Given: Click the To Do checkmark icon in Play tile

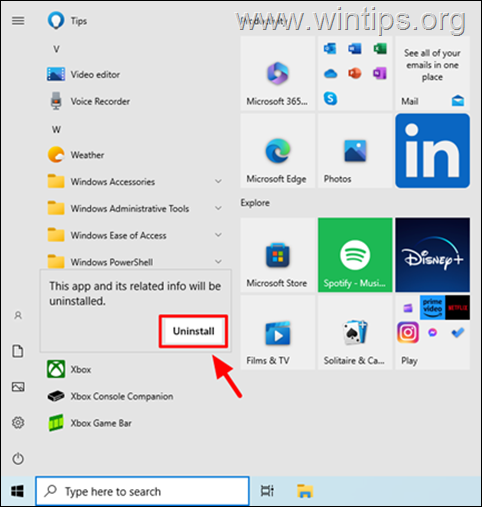Looking at the screenshot, I should tap(457, 332).
